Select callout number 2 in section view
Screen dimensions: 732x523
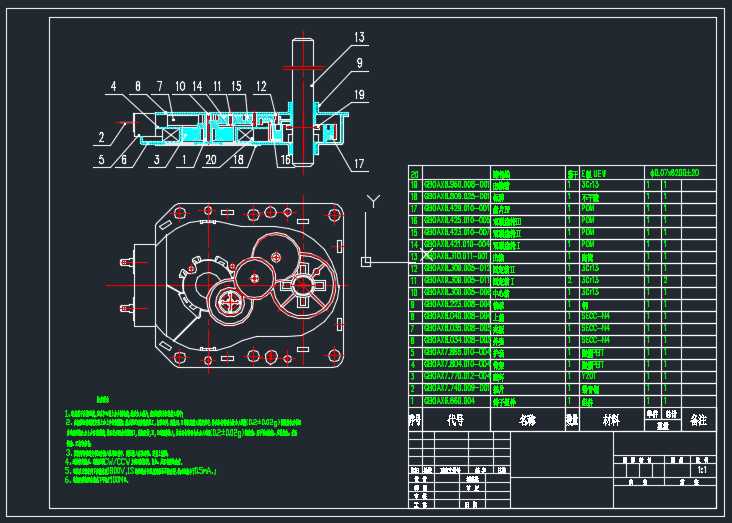point(101,137)
